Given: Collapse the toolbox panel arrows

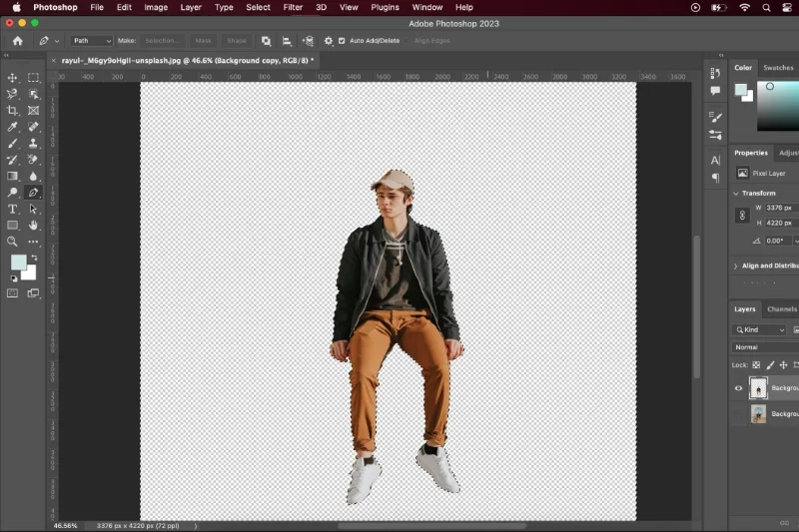Looking at the screenshot, I should click(6, 55).
